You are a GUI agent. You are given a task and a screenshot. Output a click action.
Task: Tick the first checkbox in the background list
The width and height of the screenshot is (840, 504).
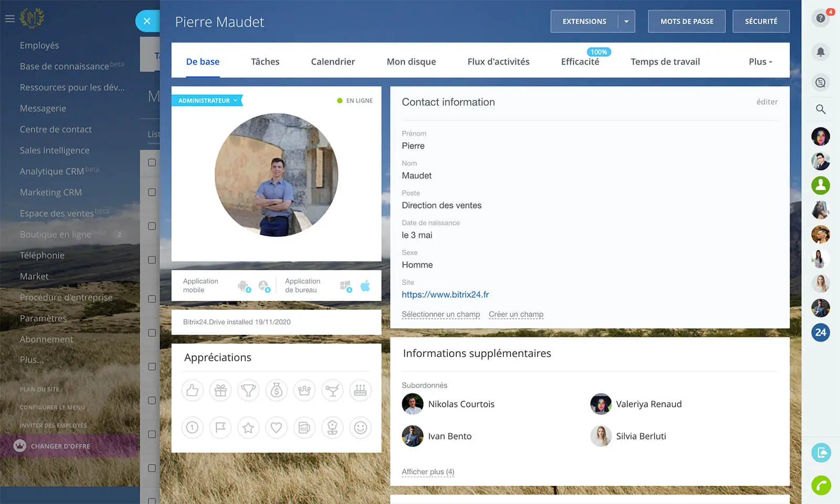[152, 163]
